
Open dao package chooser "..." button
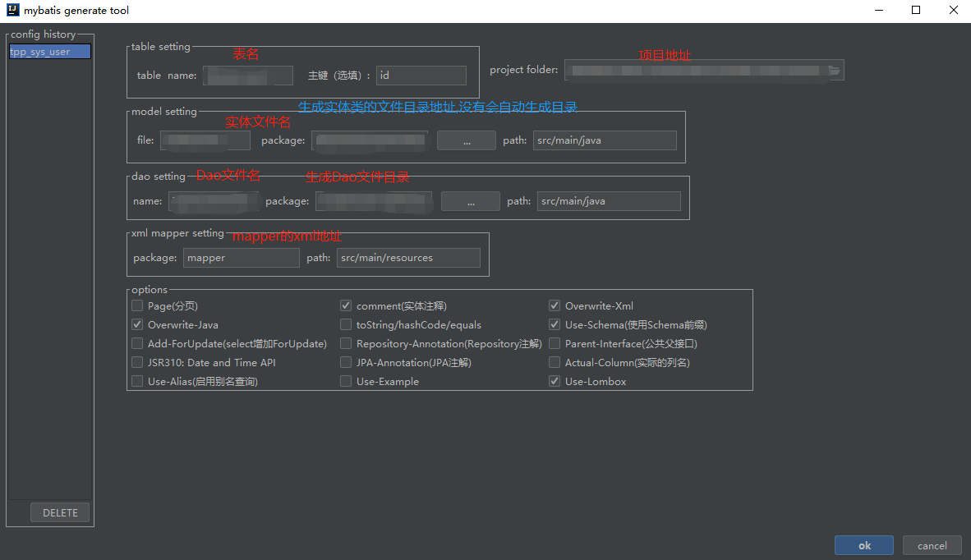click(x=471, y=201)
